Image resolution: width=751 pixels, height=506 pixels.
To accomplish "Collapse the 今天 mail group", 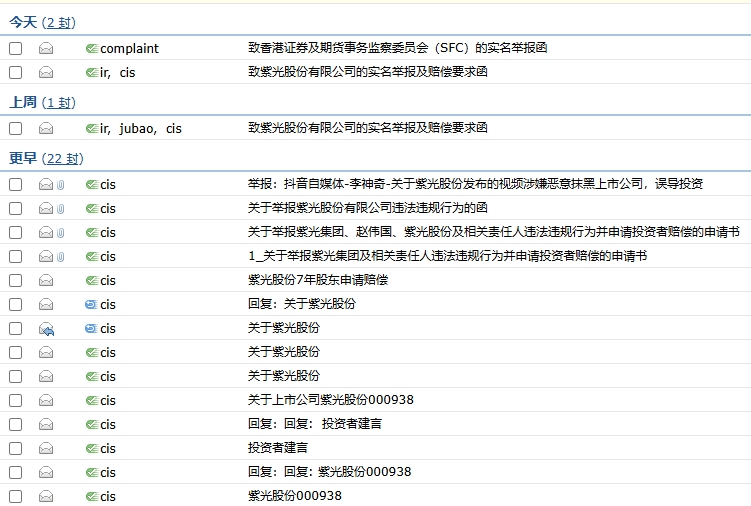I will point(23,22).
